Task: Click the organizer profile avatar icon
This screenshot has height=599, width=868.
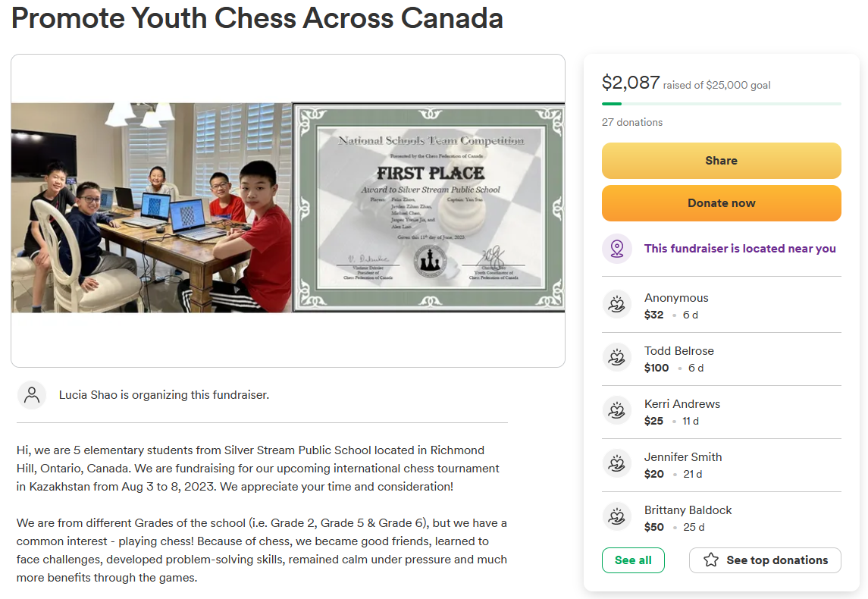Action: point(32,395)
